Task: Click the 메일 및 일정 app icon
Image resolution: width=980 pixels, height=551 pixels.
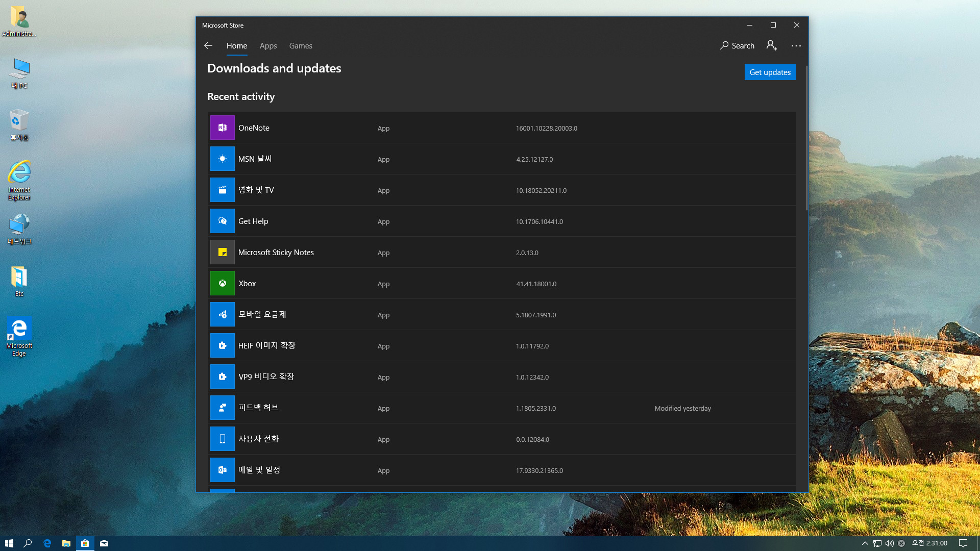Action: coord(222,469)
